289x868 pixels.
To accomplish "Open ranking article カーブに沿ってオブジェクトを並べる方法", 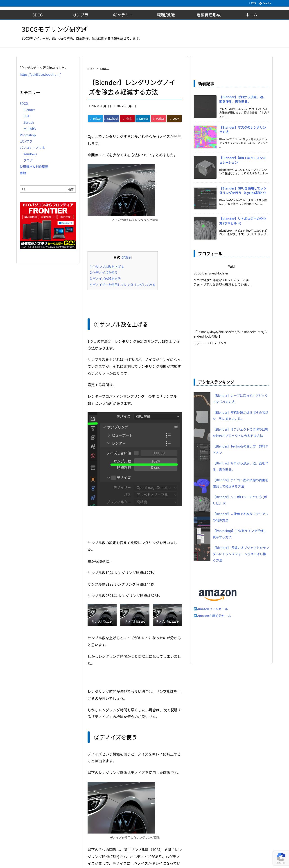I will click(x=240, y=399).
